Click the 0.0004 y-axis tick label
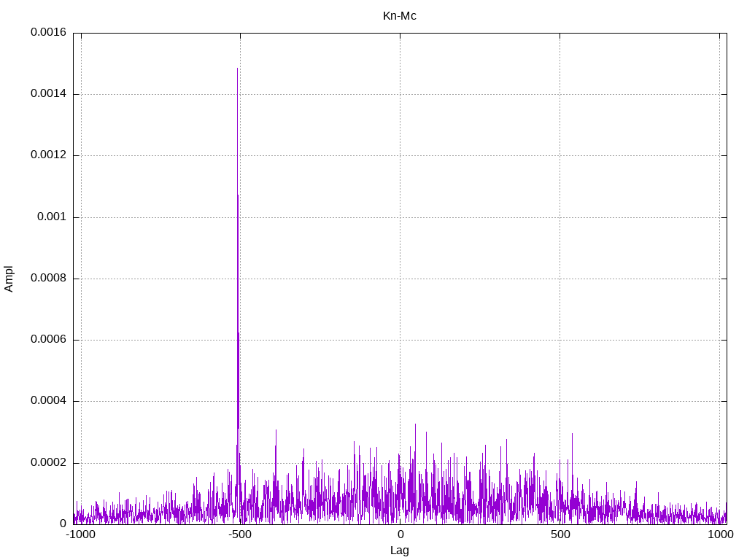This screenshot has width=747, height=560. [x=48, y=401]
